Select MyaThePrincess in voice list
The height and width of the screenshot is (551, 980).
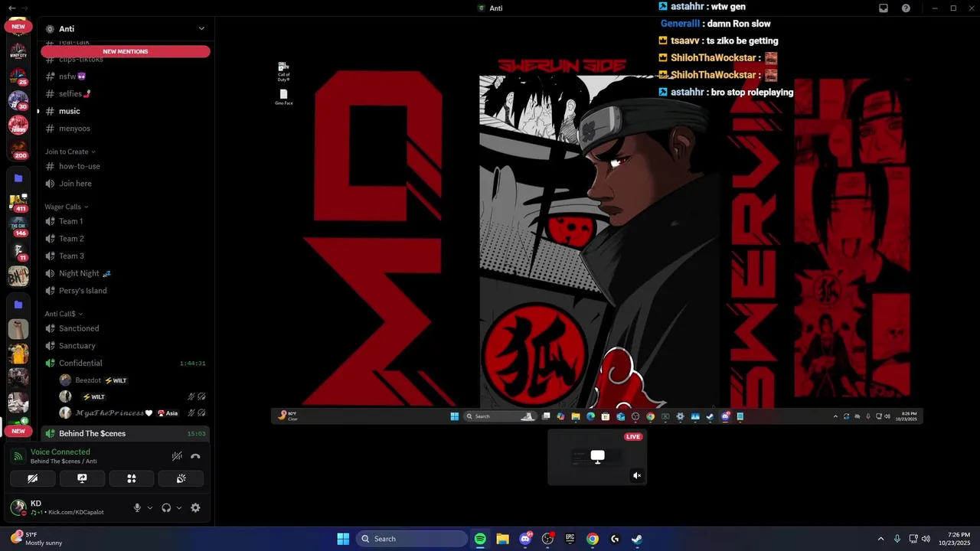tap(133, 413)
